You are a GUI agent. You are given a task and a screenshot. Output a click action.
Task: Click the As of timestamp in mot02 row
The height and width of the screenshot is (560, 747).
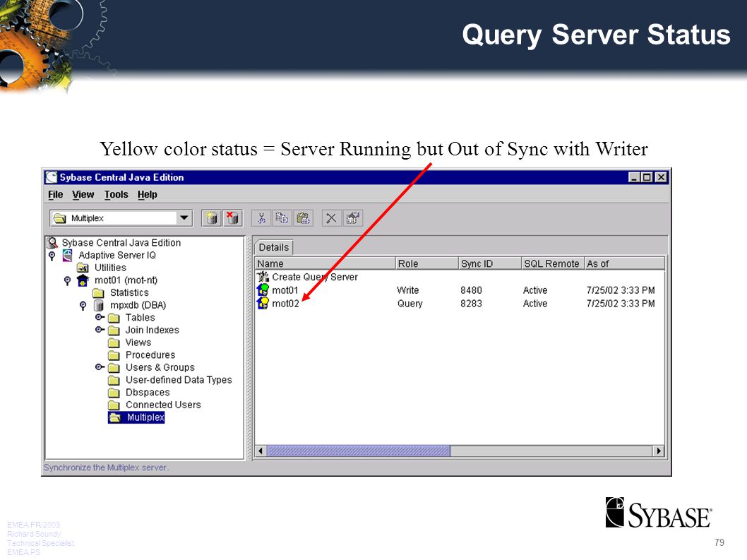click(621, 304)
